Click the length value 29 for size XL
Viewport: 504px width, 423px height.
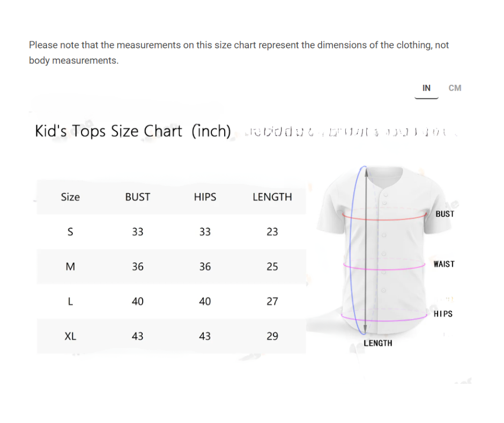(x=272, y=337)
